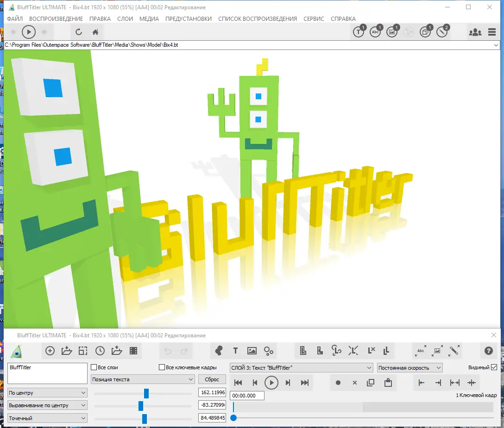Viewport: 504px width, 428px height.
Task: Click the 'Сброс' reset button
Action: click(x=212, y=379)
